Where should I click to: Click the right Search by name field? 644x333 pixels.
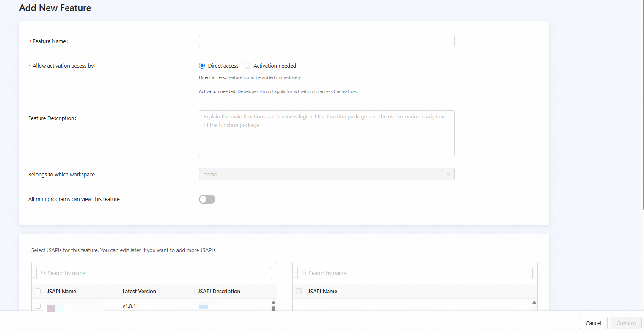coord(417,273)
